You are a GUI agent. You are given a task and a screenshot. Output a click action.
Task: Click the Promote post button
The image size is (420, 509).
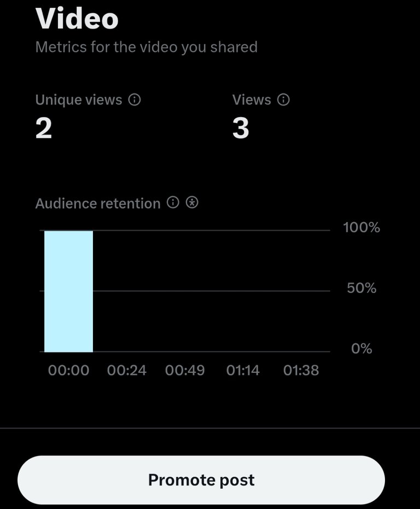click(x=201, y=480)
